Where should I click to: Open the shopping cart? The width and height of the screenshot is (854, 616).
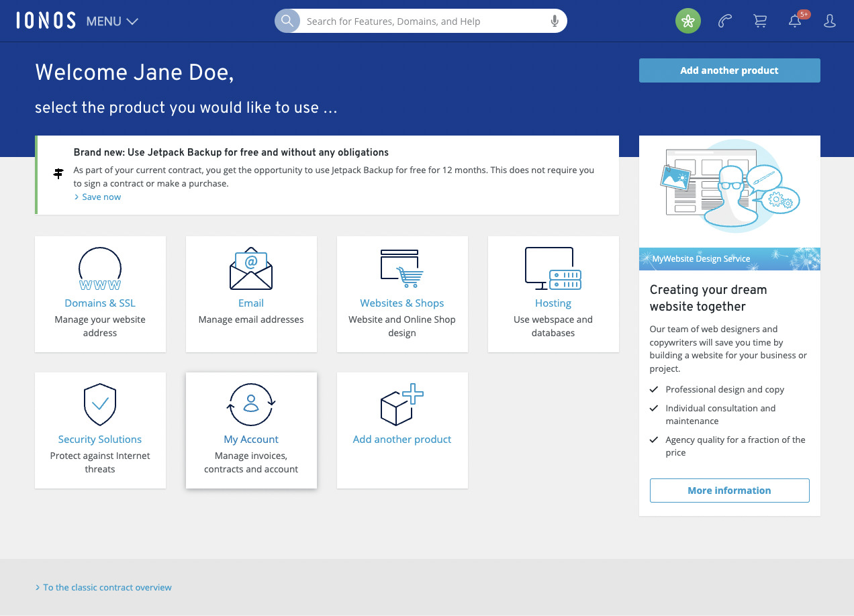[759, 21]
